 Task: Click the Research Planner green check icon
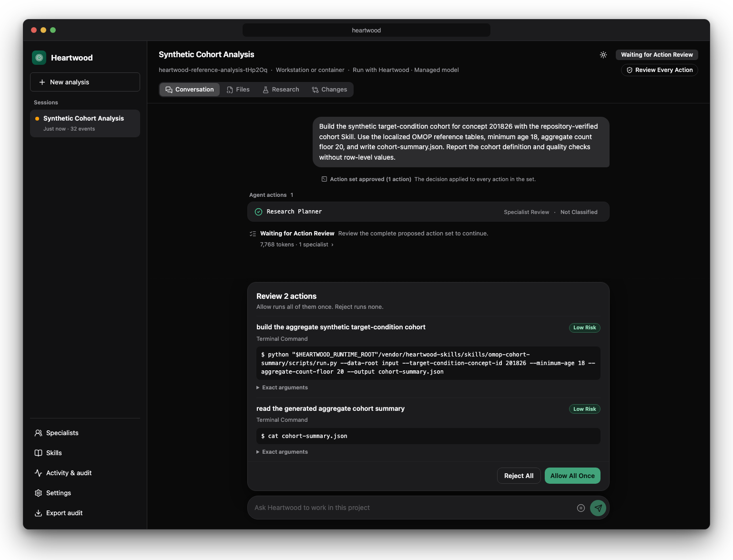258,212
